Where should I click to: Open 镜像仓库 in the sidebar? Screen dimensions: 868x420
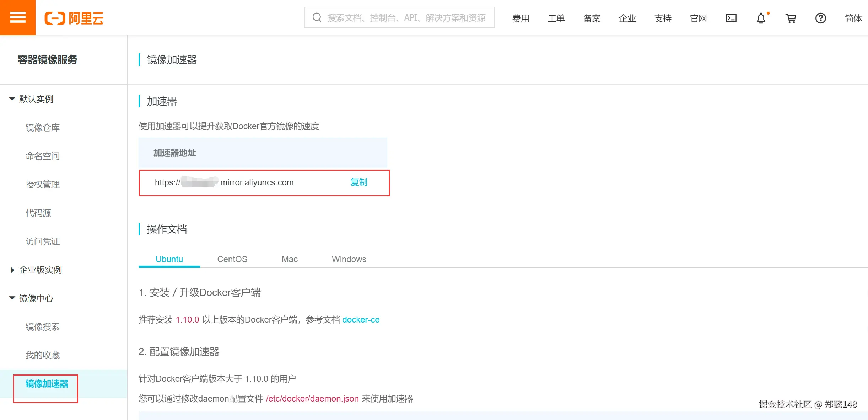(x=43, y=128)
